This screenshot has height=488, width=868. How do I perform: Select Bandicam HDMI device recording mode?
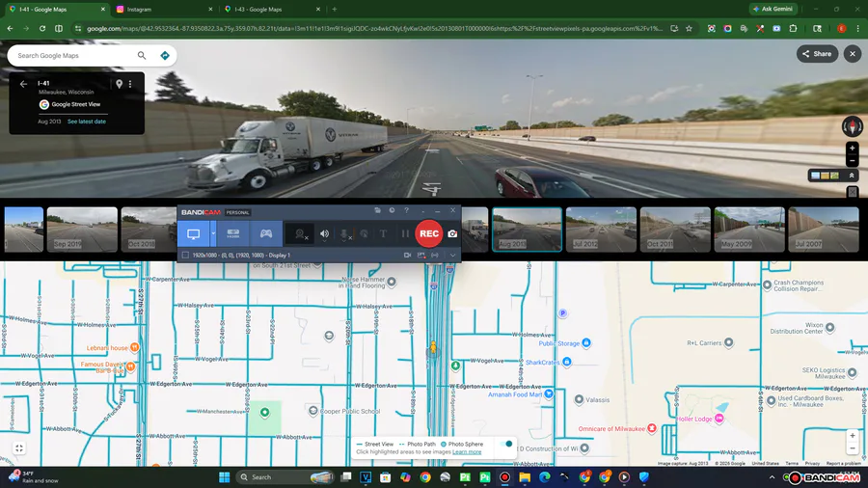click(x=233, y=234)
